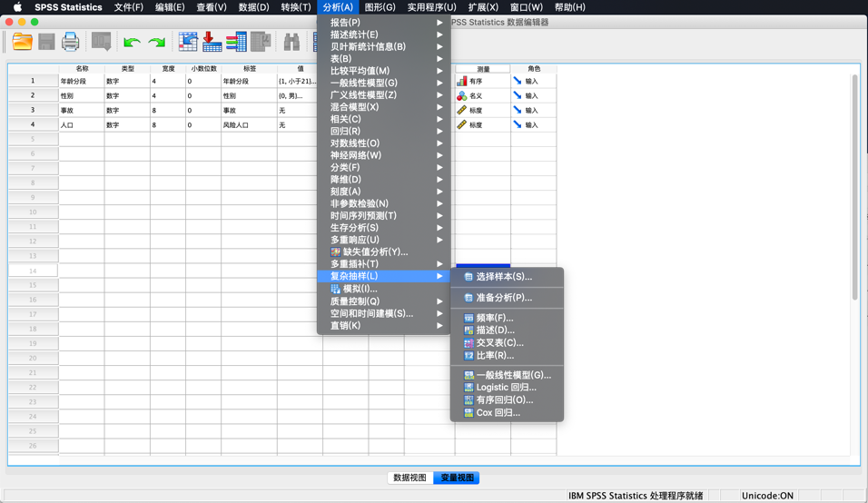Choose 选择样本(S)... in the submenu
868x503 pixels.
(x=507, y=277)
